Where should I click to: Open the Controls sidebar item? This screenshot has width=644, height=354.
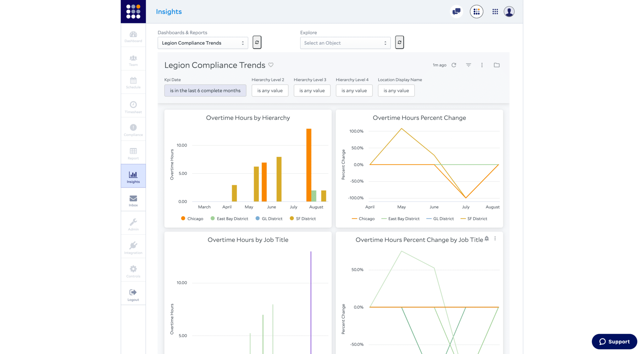pos(133,272)
